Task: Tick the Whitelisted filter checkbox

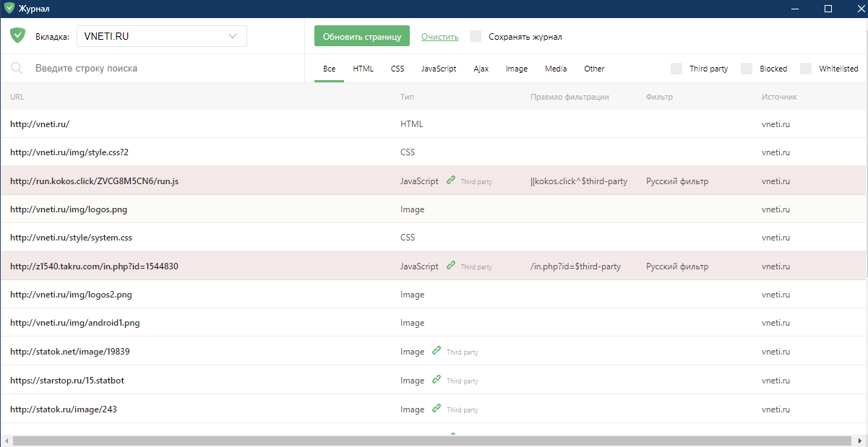Action: 806,69
